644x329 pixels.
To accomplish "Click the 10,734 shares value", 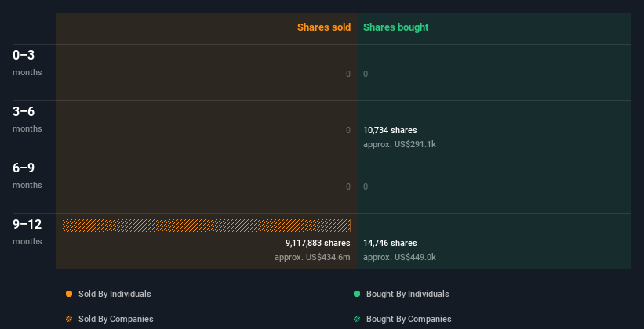I will click(x=390, y=130).
